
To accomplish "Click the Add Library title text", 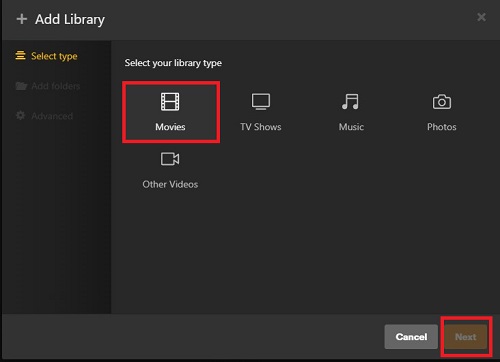I will pos(70,19).
